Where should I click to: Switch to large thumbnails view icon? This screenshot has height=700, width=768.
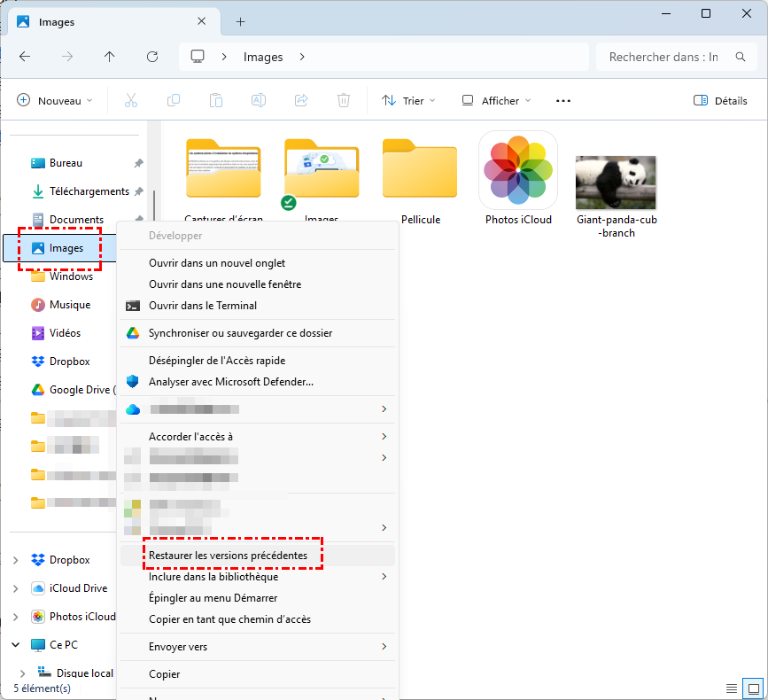tap(753, 688)
